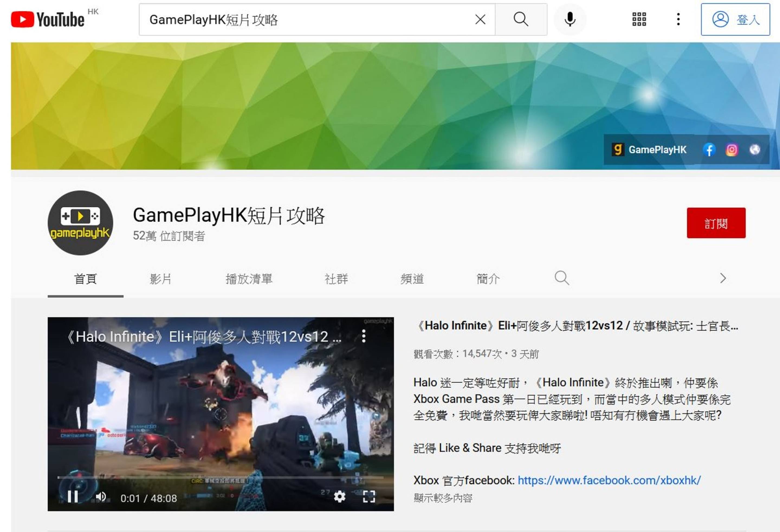Subscribe with the red 訂閱 button
780x532 pixels.
[x=716, y=223]
